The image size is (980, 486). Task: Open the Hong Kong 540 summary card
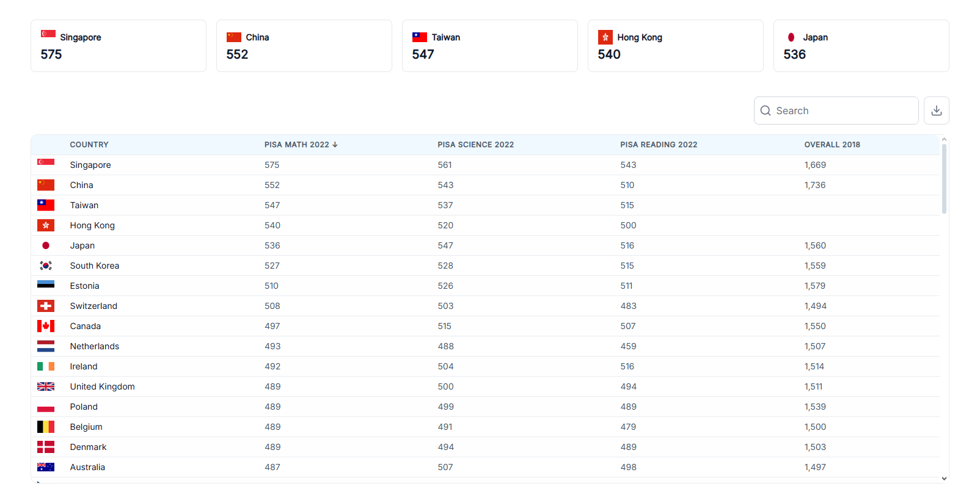click(676, 46)
